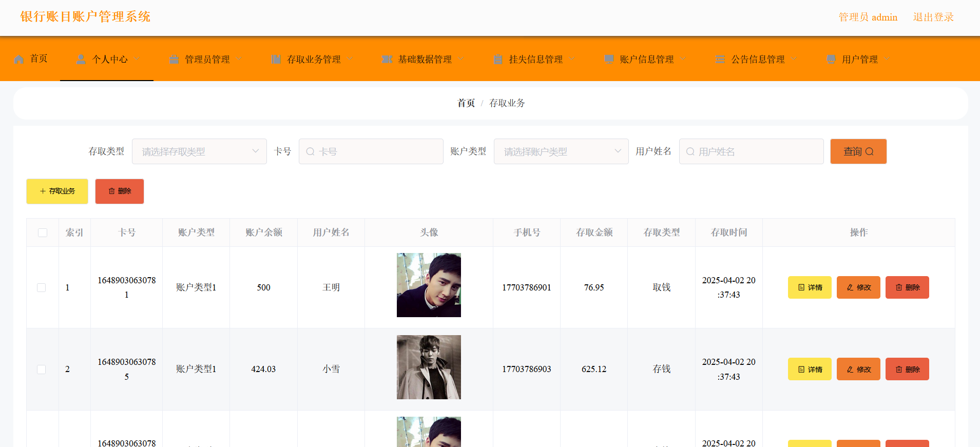Click the 账户信息管理 monitor icon
This screenshot has width=980, height=447.
click(609, 60)
